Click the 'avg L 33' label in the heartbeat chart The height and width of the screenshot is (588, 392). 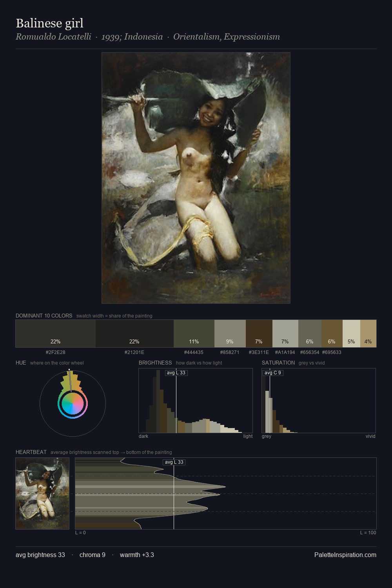(x=174, y=462)
